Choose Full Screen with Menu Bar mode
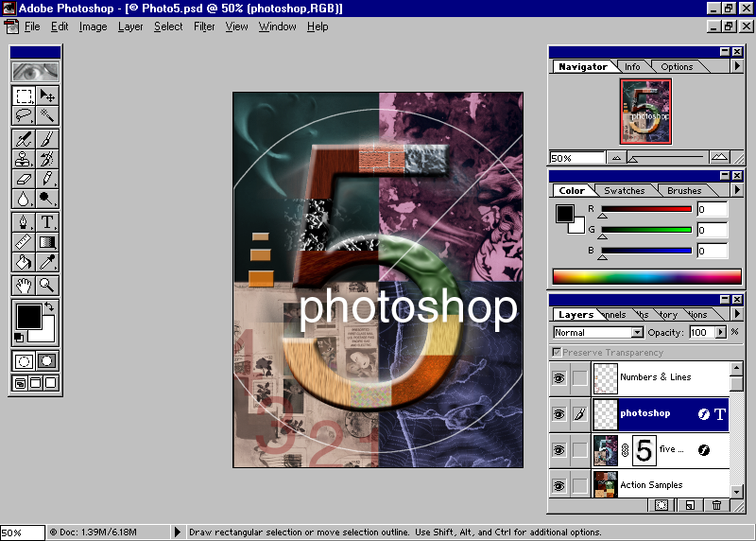 coord(36,383)
